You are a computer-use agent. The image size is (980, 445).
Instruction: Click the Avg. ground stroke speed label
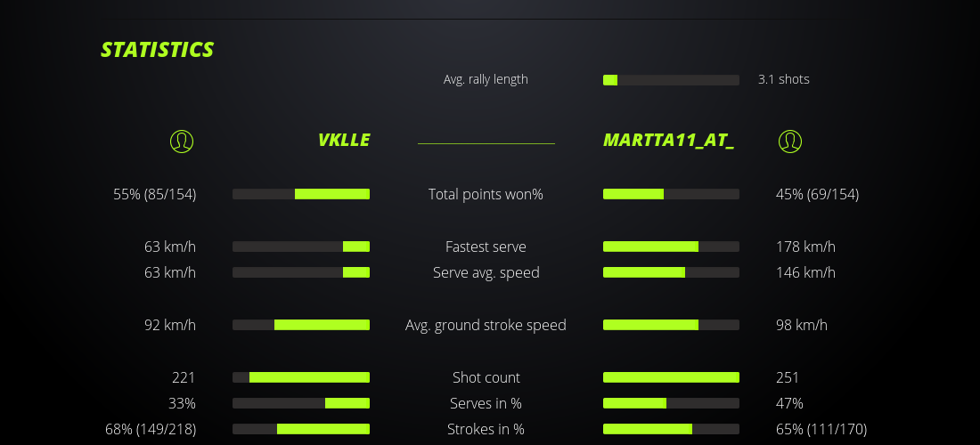pyautogui.click(x=486, y=325)
